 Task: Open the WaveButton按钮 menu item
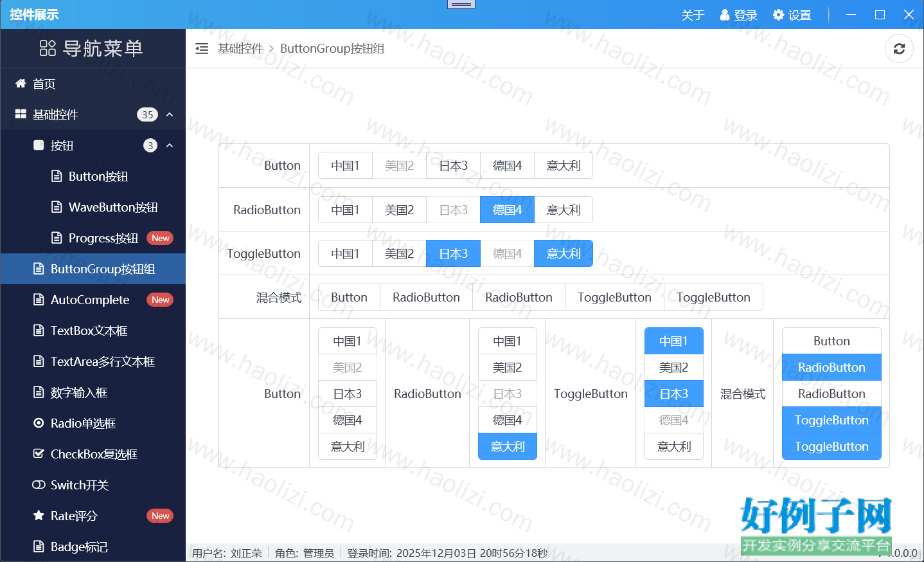tap(93, 207)
